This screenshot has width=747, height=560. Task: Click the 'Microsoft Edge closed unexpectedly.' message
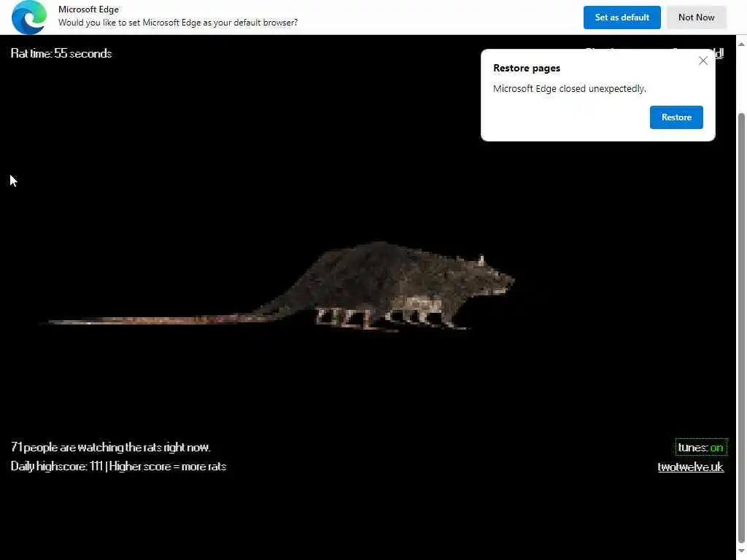[569, 88]
